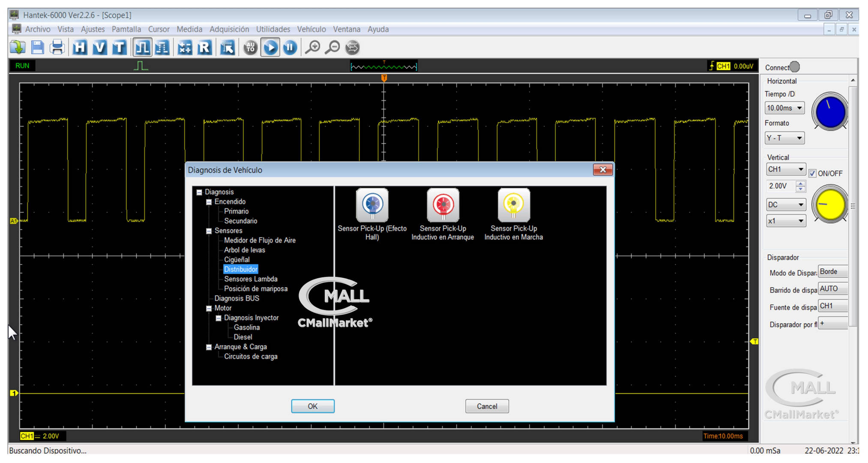The height and width of the screenshot is (463, 868).
Task: Click the orange trigger position marker at top
Action: tap(384, 78)
